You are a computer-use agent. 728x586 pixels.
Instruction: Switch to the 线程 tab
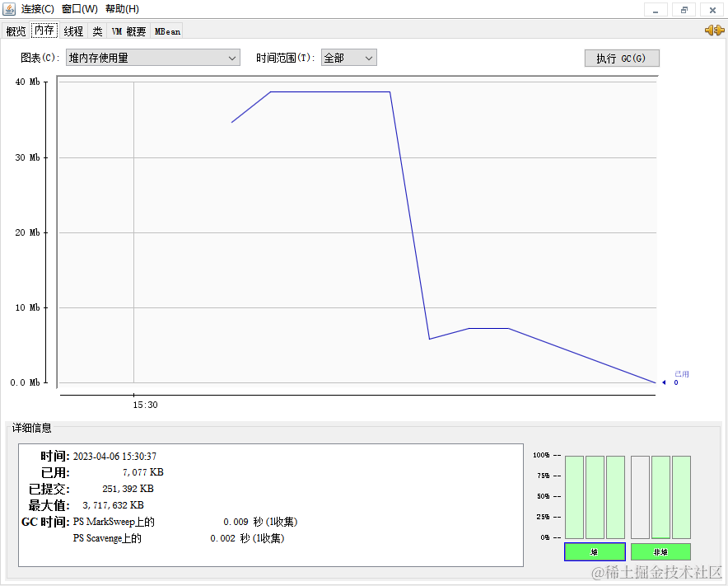click(73, 31)
